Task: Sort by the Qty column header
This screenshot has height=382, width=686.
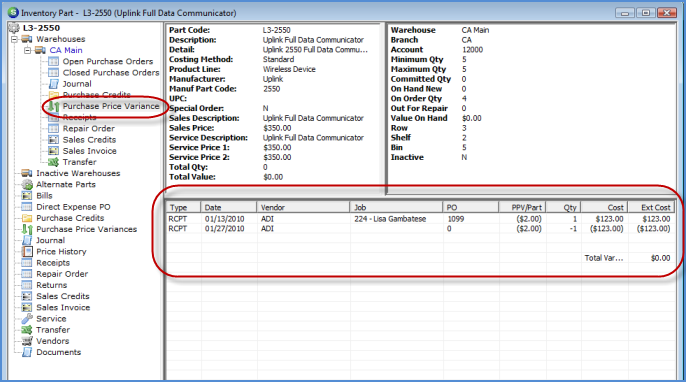Action: pyautogui.click(x=564, y=207)
